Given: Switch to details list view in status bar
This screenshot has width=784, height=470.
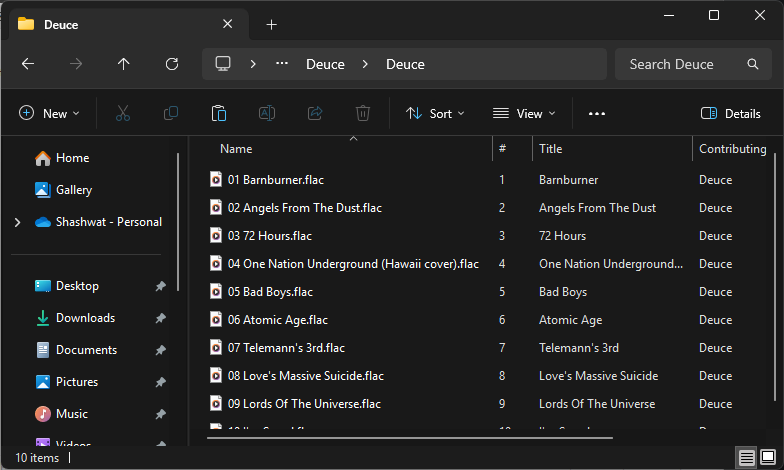Looking at the screenshot, I should point(746,457).
